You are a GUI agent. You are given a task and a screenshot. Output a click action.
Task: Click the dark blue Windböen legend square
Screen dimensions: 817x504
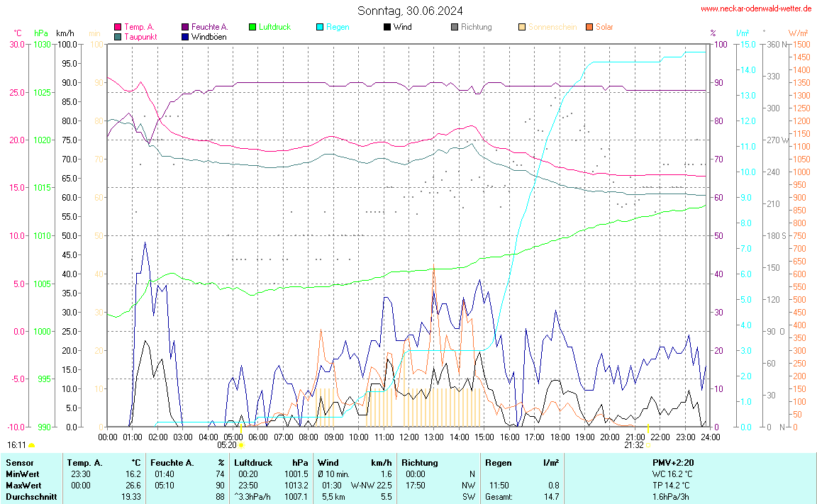point(185,36)
